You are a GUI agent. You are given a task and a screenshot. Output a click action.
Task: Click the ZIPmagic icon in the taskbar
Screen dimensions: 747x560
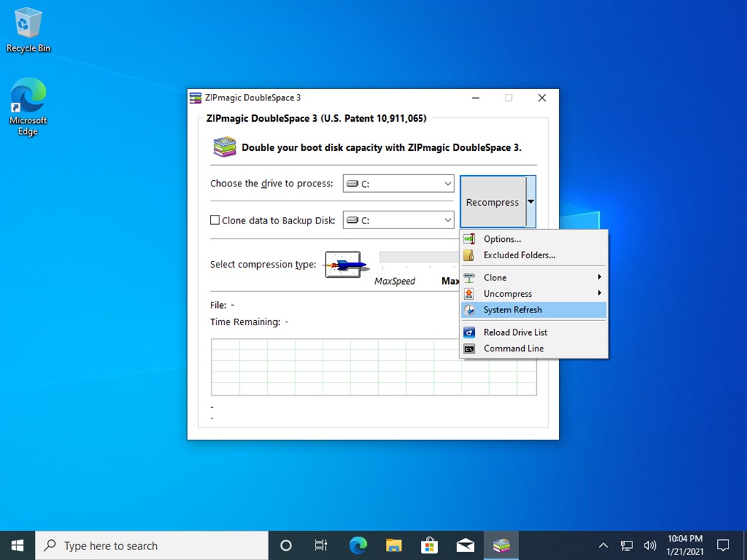(x=501, y=545)
